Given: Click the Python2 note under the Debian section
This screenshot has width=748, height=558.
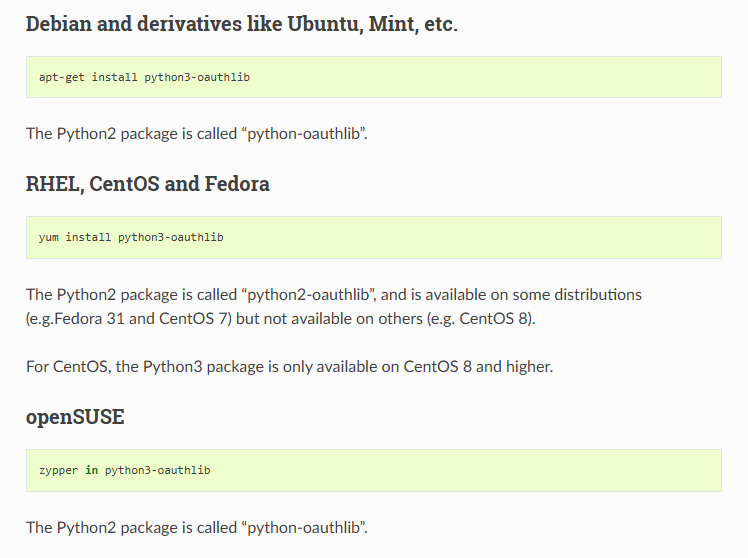Looking at the screenshot, I should pos(197,133).
